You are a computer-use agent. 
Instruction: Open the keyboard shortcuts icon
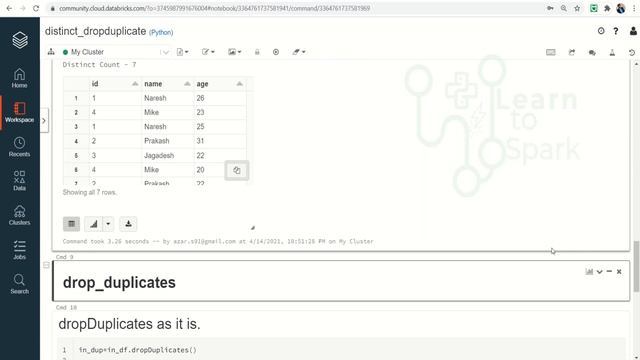pyautogui.click(x=551, y=52)
